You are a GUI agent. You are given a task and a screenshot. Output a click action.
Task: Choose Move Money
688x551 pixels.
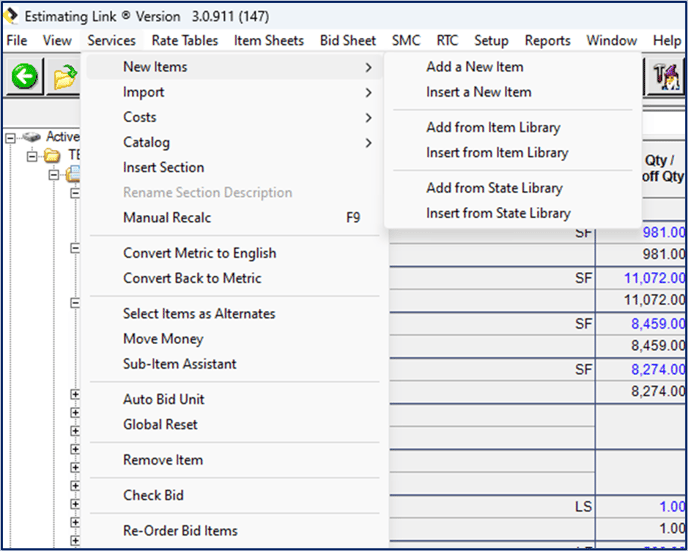tap(234, 339)
